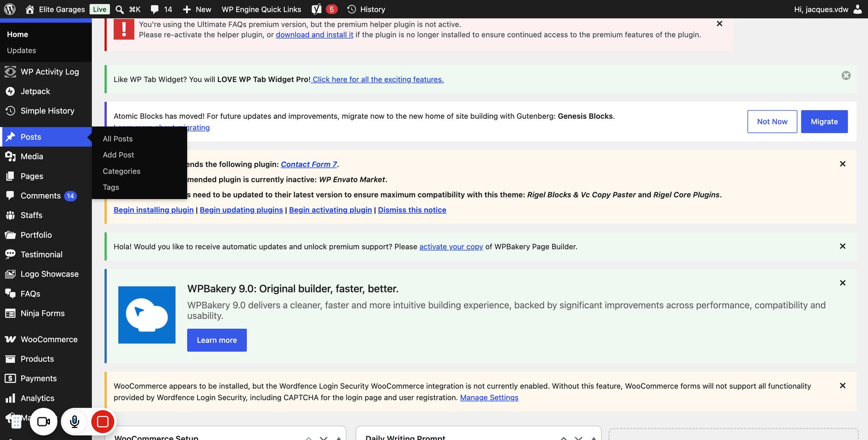Dismiss the WP Tab Widget Pro notice

click(846, 75)
